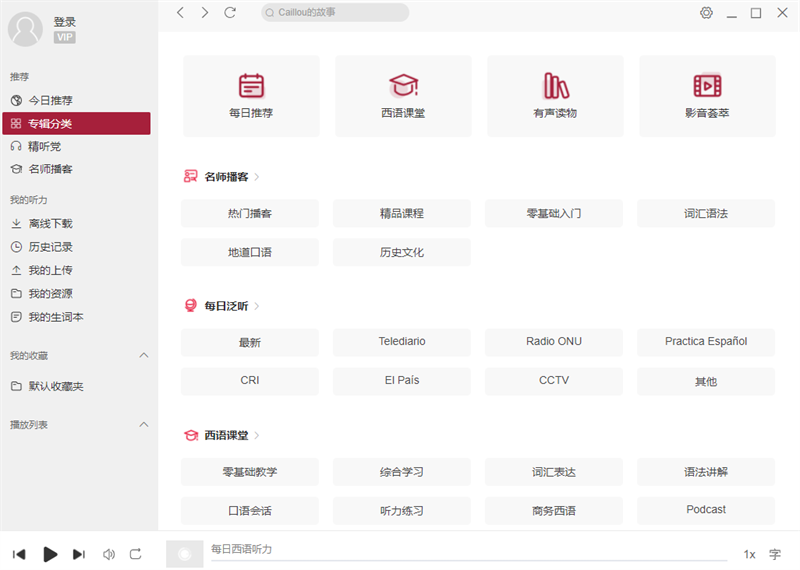
Task: Open 我的生词本 in the sidebar
Action: 56,317
